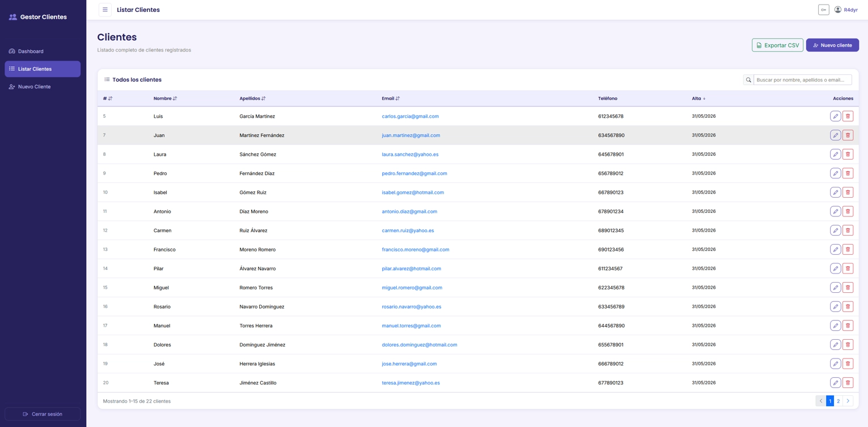This screenshot has height=427, width=868.
Task: Edit client Miguel Romero Torres
Action: coord(836,288)
